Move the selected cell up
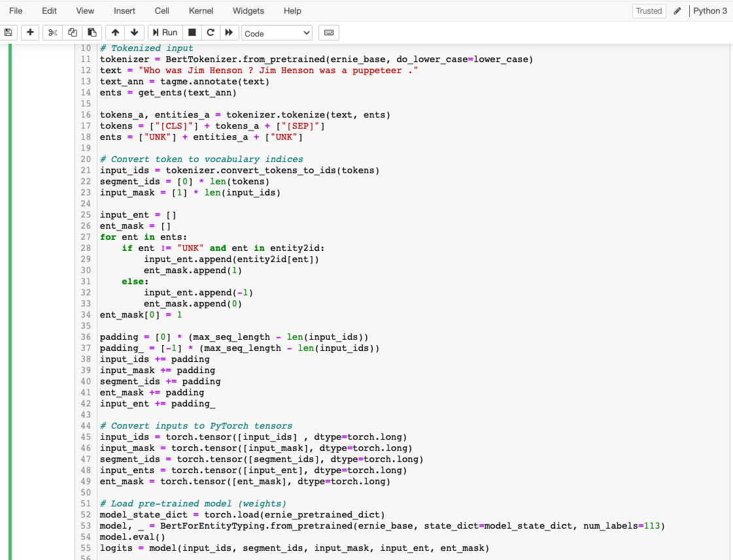Viewport: 733px width, 560px height. click(x=115, y=33)
